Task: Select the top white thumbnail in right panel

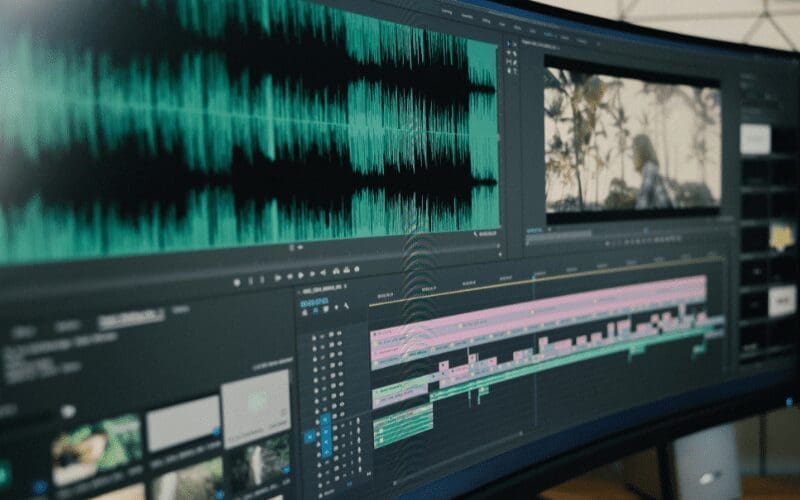Action: 755,138
